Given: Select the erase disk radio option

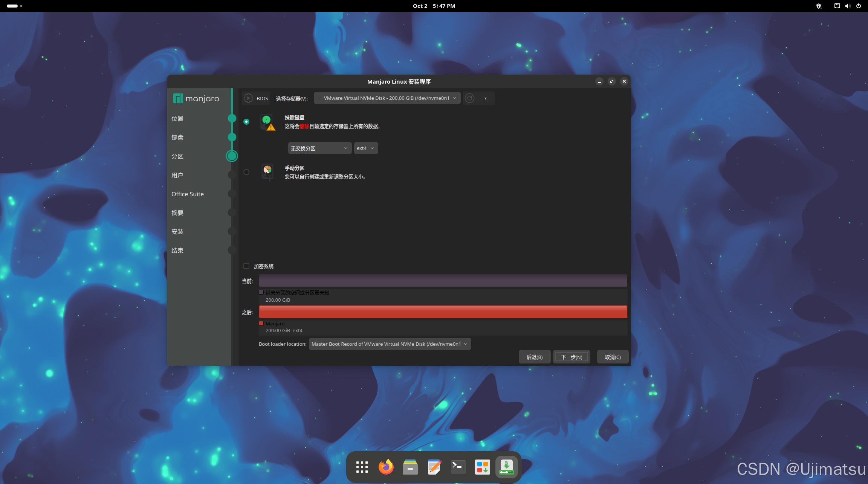Looking at the screenshot, I should click(x=246, y=122).
